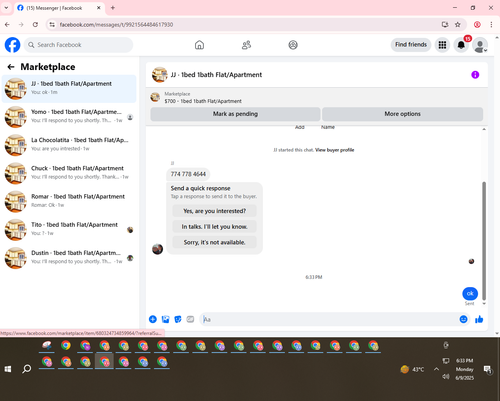Open notifications bell

(x=461, y=45)
